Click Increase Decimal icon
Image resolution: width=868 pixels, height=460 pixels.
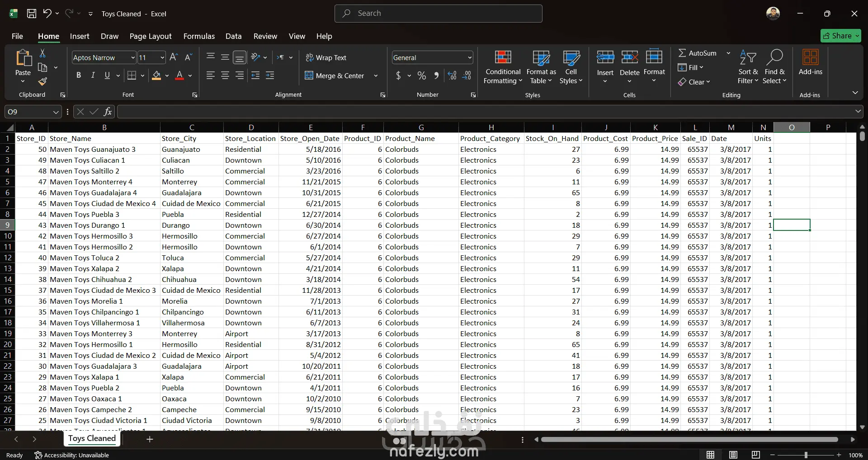tap(452, 75)
